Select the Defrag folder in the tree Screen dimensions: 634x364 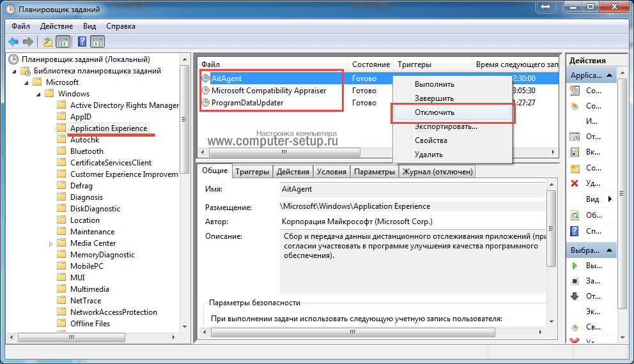(81, 186)
